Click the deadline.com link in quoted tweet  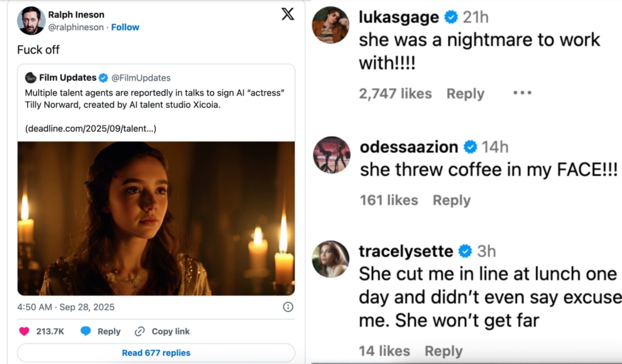coord(91,129)
